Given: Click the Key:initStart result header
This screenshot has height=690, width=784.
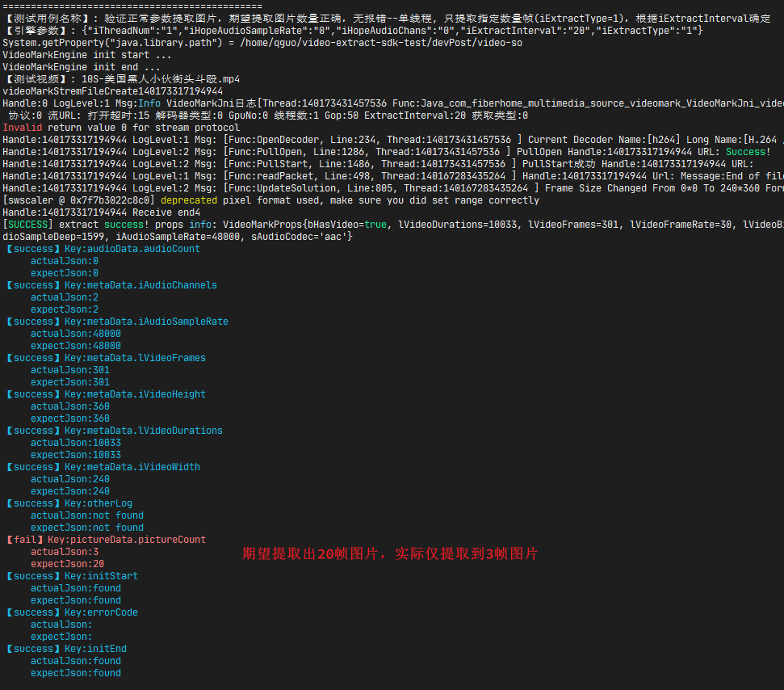Looking at the screenshot, I should [x=72, y=576].
